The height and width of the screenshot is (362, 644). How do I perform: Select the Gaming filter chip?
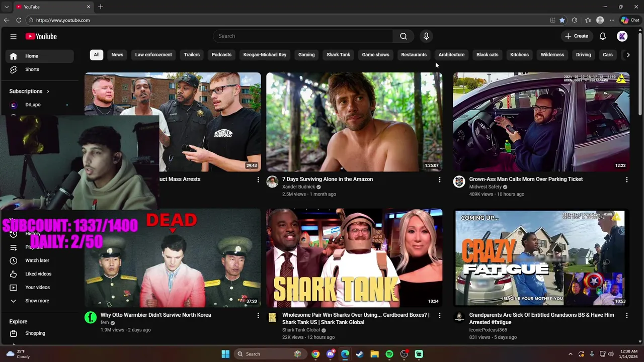point(306,55)
